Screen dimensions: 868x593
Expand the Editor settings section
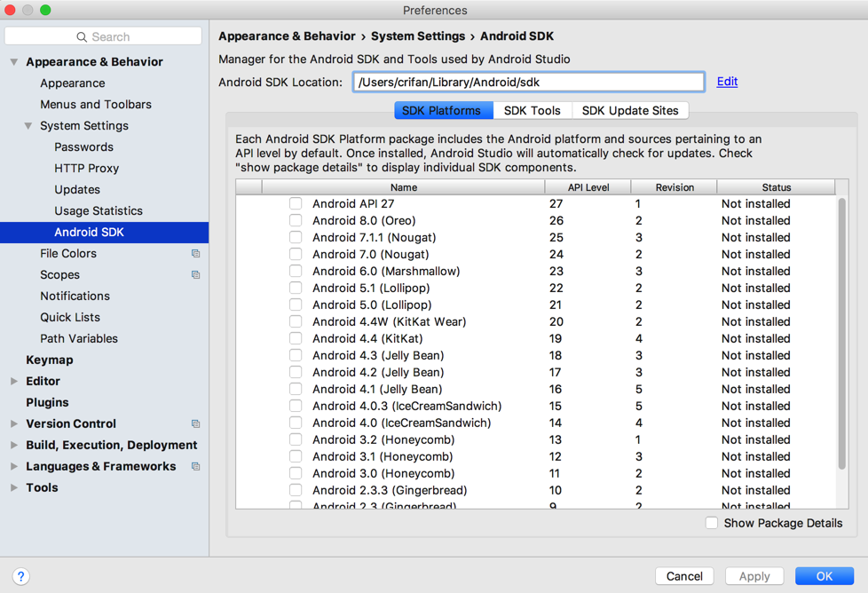[x=14, y=382]
